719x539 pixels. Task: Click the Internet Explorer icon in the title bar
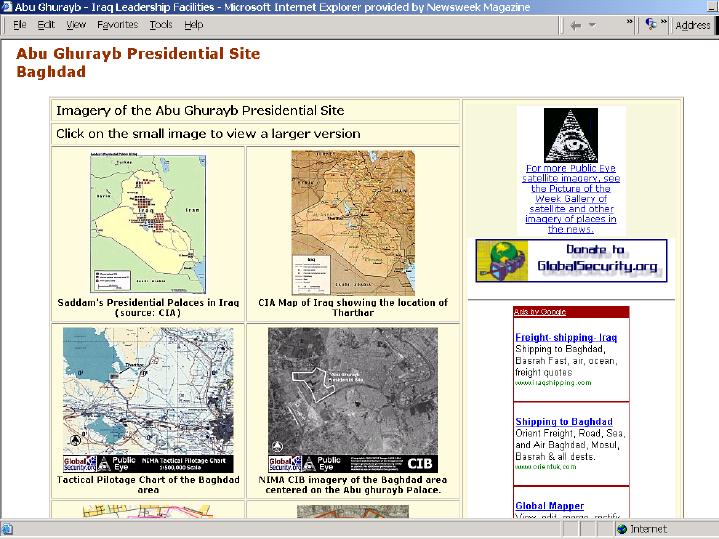[8, 7]
